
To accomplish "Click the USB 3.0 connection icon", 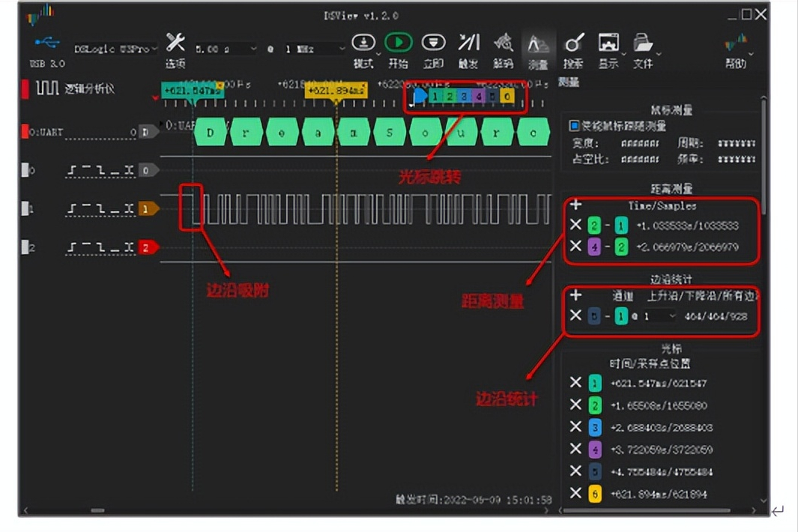I will pos(46,43).
